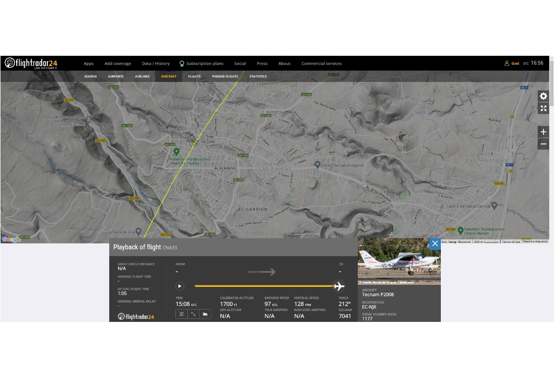555x392 pixels.
Task: Click the UTC 16:56 clock
Action: (533, 63)
